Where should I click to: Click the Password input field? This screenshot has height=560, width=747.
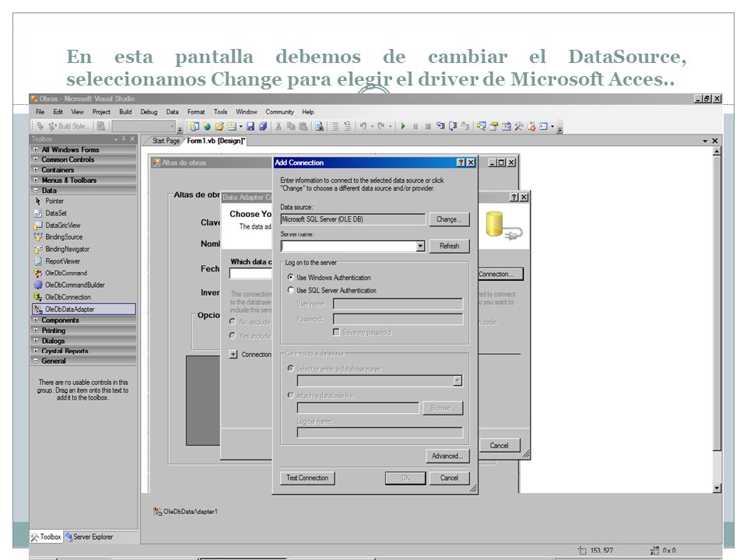pos(398,319)
